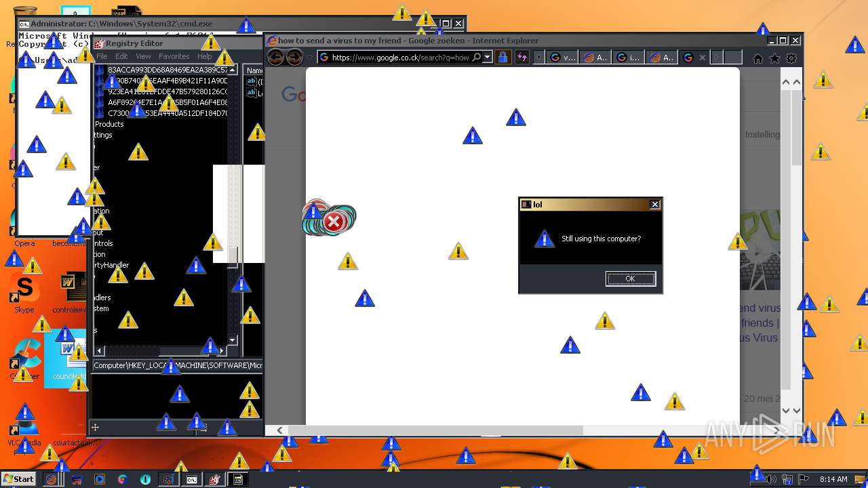The height and width of the screenshot is (488, 868).
Task: Click the red error X icon in the browser
Action: click(334, 222)
